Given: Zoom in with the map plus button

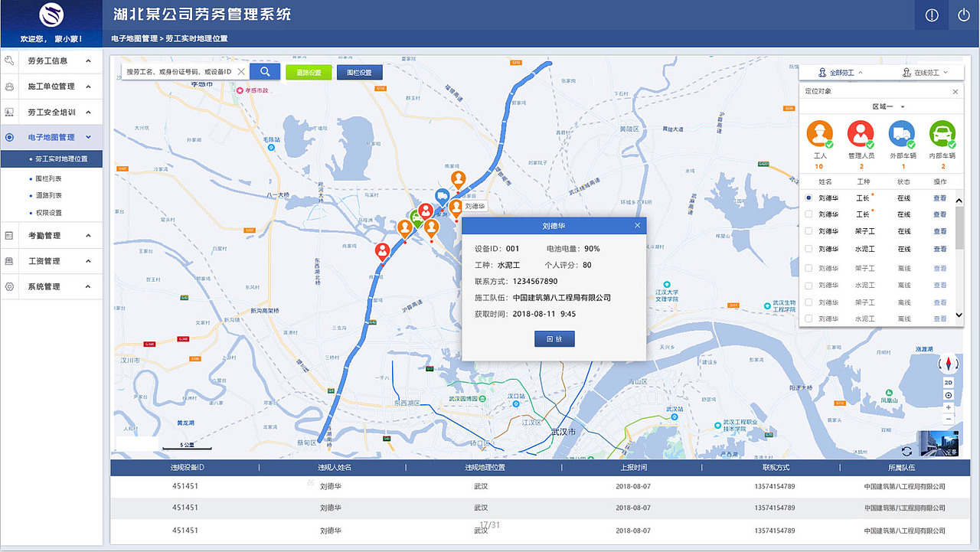Looking at the screenshot, I should (x=949, y=407).
